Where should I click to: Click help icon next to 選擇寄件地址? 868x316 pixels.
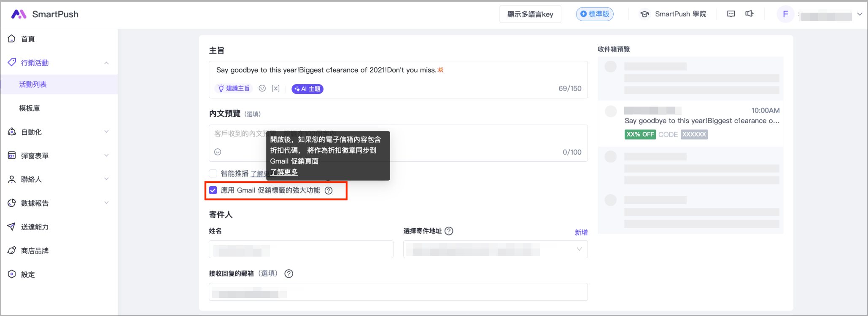click(449, 231)
